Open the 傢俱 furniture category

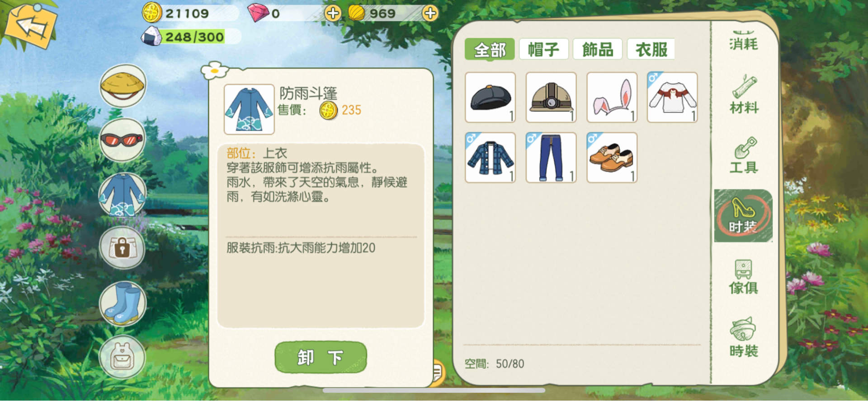point(744,276)
